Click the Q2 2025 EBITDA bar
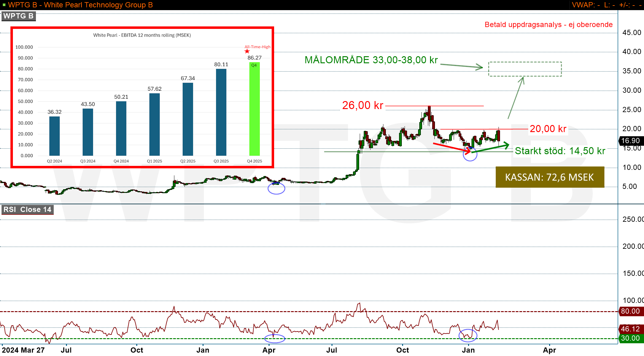The image size is (644, 356). tap(188, 119)
